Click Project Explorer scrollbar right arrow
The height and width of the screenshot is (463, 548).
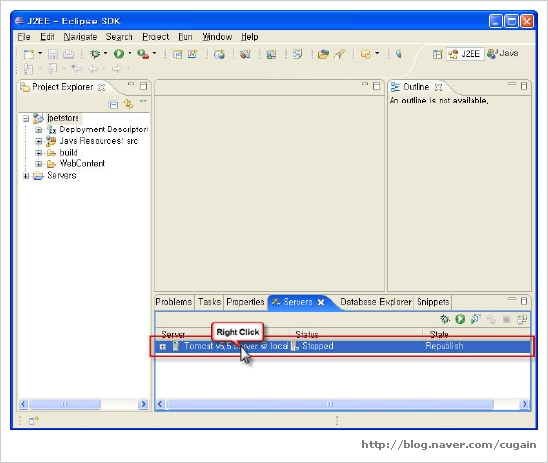point(143,404)
